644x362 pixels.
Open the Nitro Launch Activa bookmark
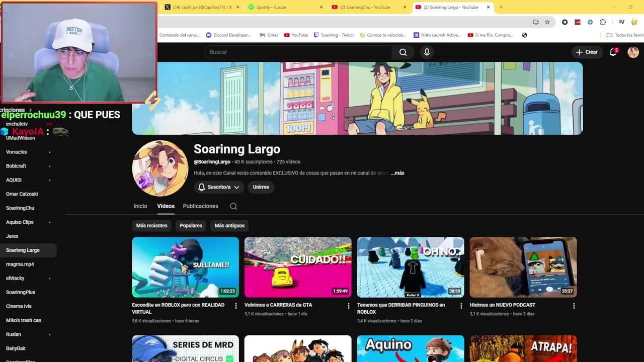pos(437,35)
